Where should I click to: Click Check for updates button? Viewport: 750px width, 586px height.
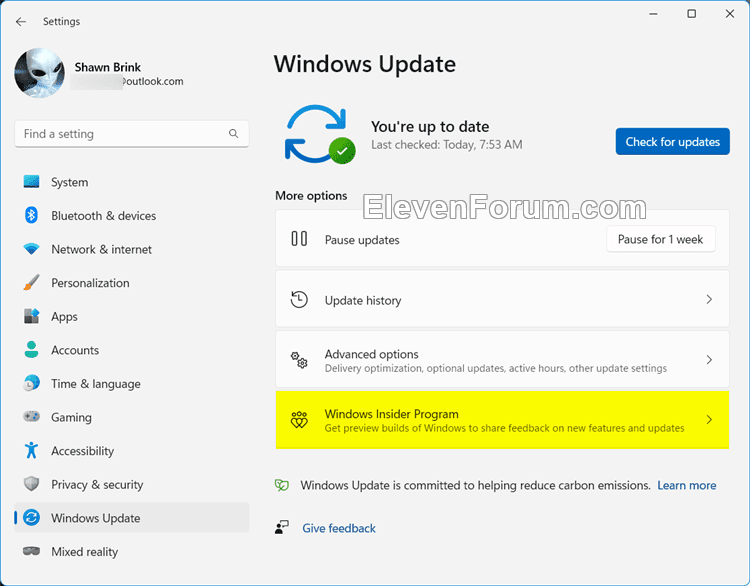(673, 142)
